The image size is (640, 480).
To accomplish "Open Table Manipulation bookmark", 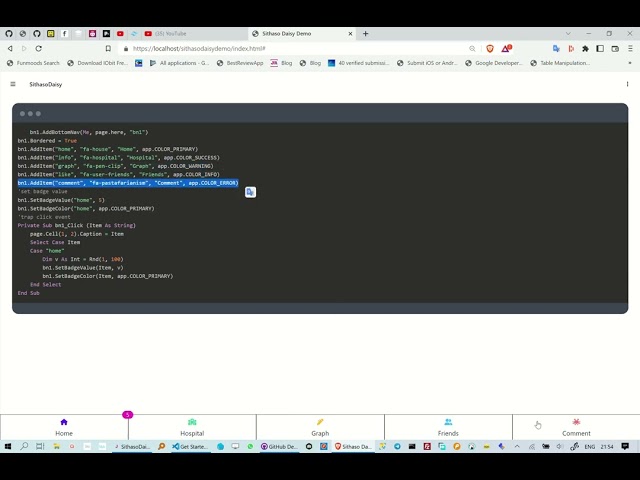I will click(560, 63).
